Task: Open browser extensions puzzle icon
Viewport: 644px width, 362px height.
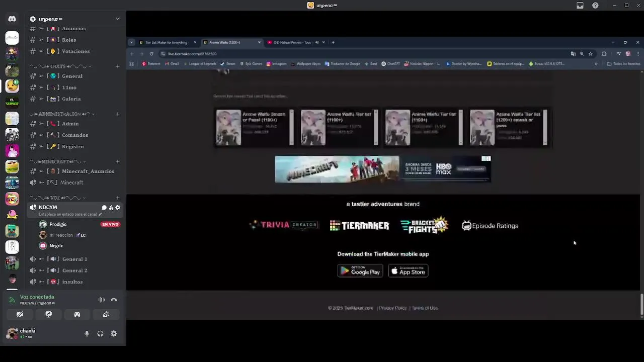Action: [604, 54]
